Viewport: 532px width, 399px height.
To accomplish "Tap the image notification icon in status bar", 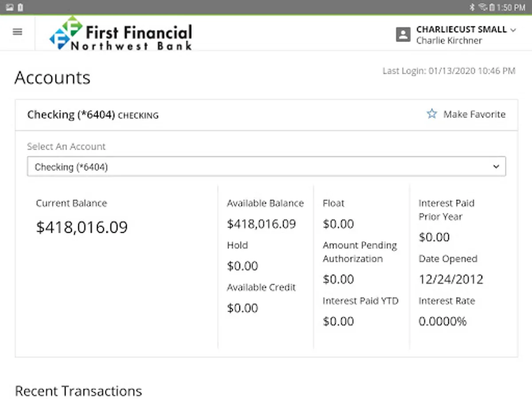I will click(9, 8).
